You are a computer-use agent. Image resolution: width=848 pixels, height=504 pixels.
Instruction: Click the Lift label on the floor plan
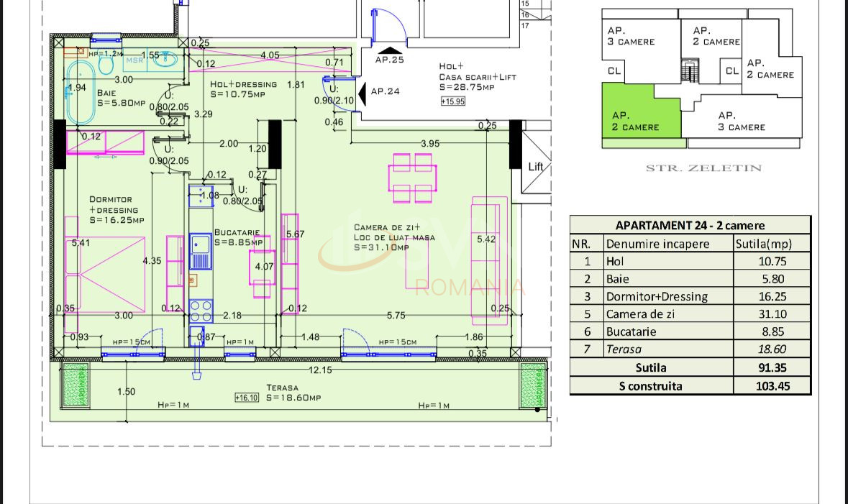535,167
